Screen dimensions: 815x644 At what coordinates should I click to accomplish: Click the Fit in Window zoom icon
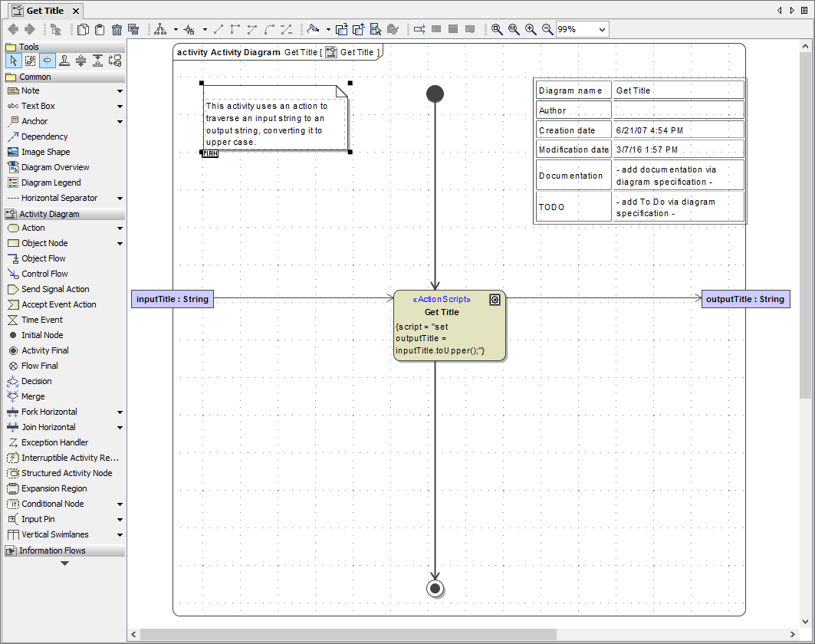(x=497, y=29)
